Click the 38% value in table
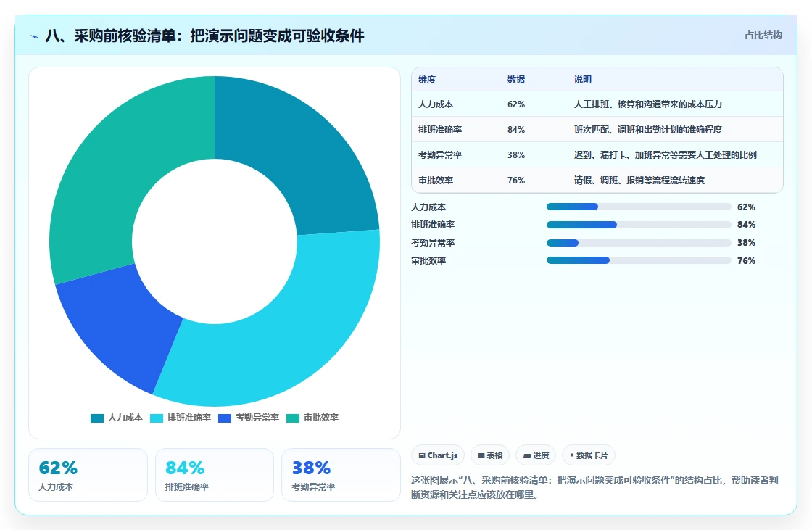Viewport: 812px width, 530px height. click(x=515, y=155)
